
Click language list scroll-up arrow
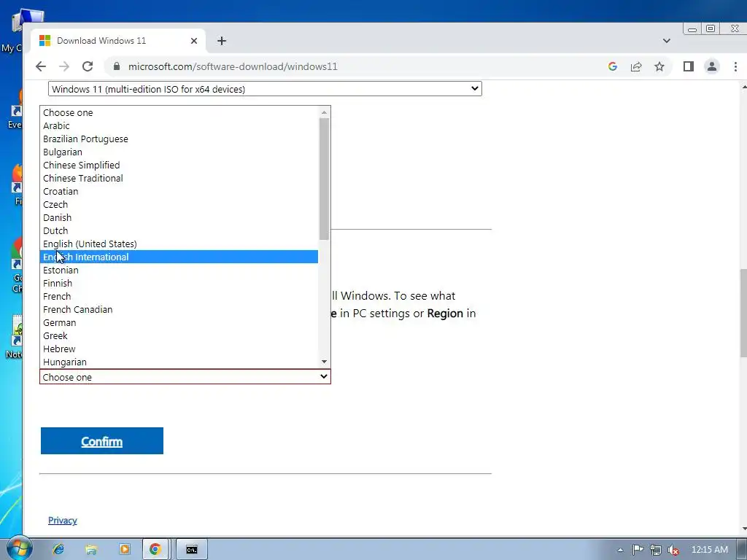324,112
